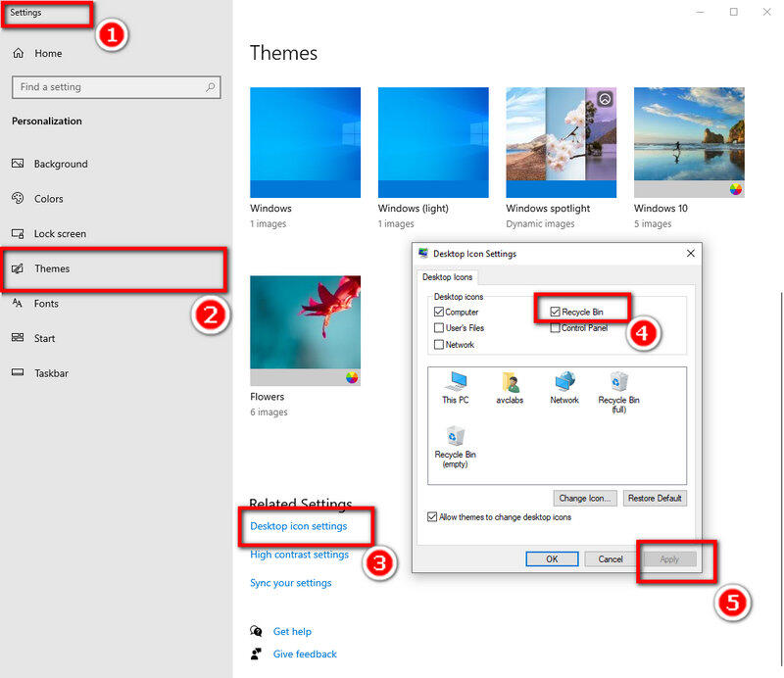This screenshot has height=678, width=784.
Task: Check the Control Panel checkbox
Action: coord(556,328)
